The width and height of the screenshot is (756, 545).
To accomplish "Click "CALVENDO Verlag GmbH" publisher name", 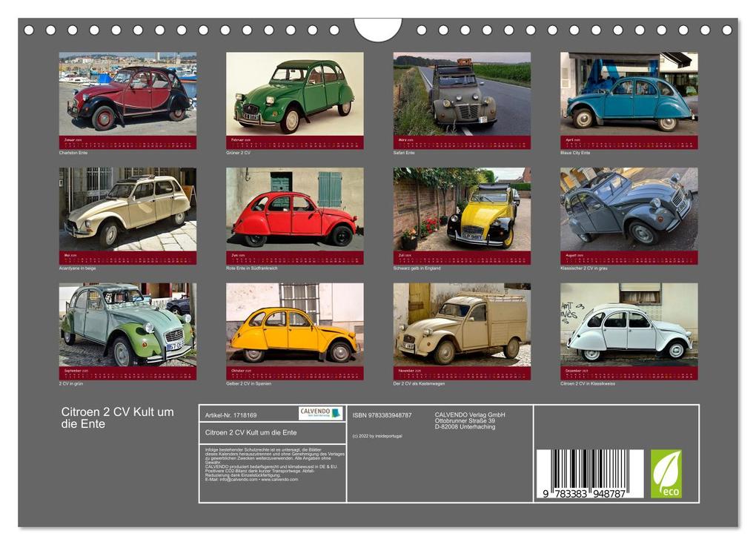I will [x=470, y=414].
